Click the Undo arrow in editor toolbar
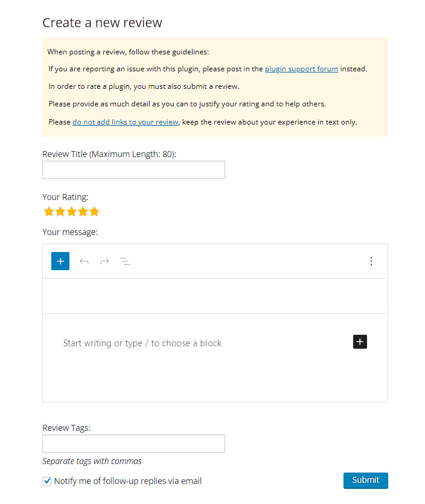Screen dimensions: 425x504 [84, 261]
